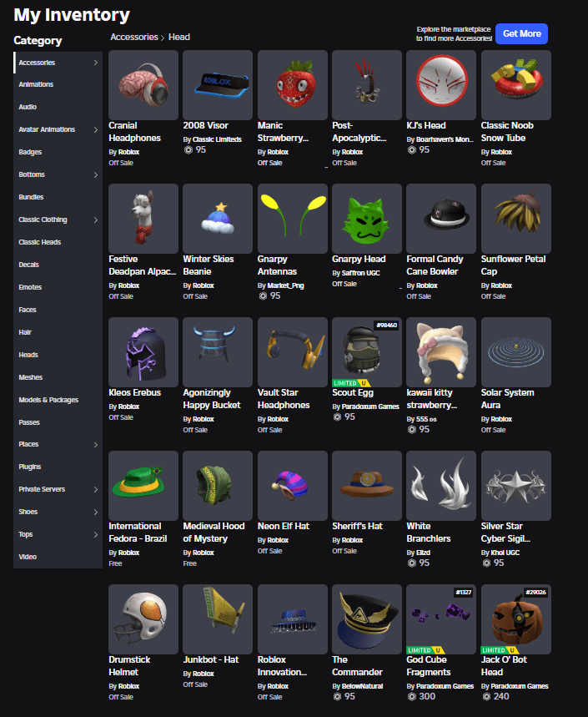Select the Jack O' Bot Head pumpkin image
This screenshot has width=588, height=717.
(515, 619)
